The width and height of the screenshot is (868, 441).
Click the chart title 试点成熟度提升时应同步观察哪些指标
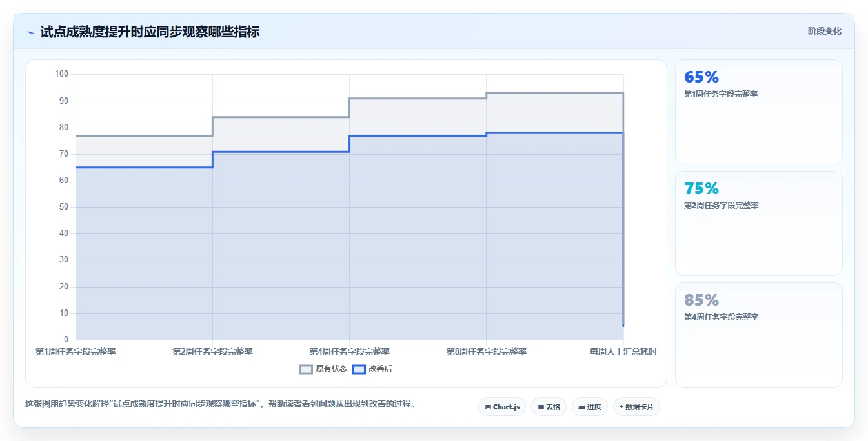(150, 32)
